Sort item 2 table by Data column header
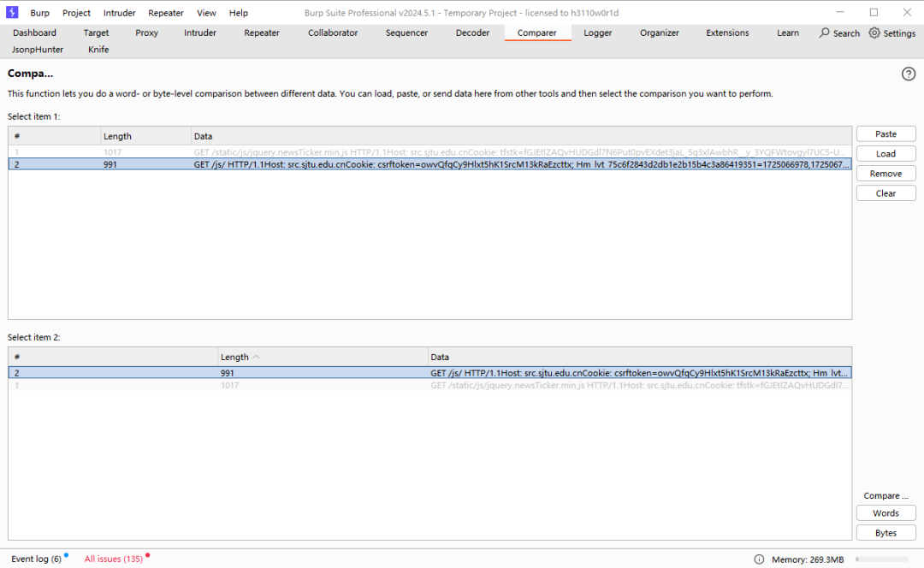 (639, 357)
